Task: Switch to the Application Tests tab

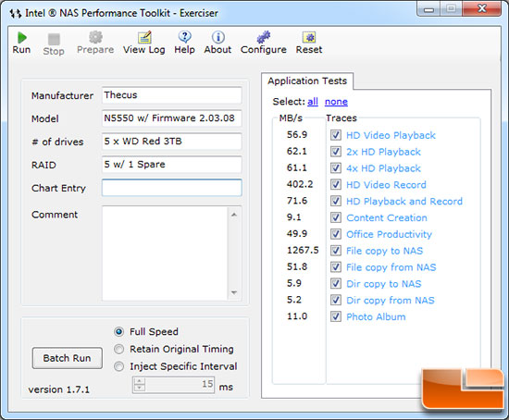Action: pyautogui.click(x=307, y=80)
